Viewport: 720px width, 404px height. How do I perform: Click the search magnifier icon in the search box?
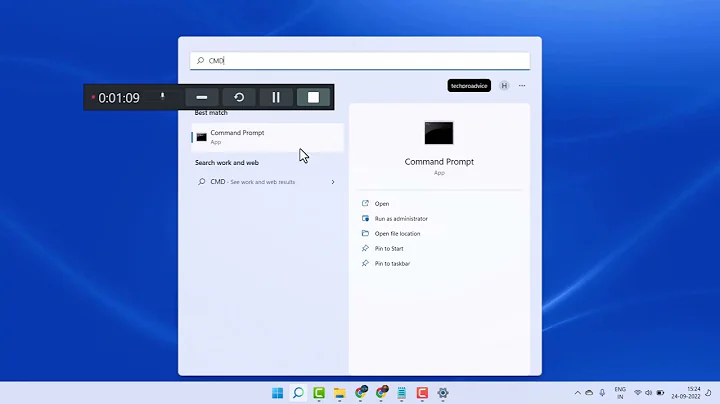click(x=201, y=61)
